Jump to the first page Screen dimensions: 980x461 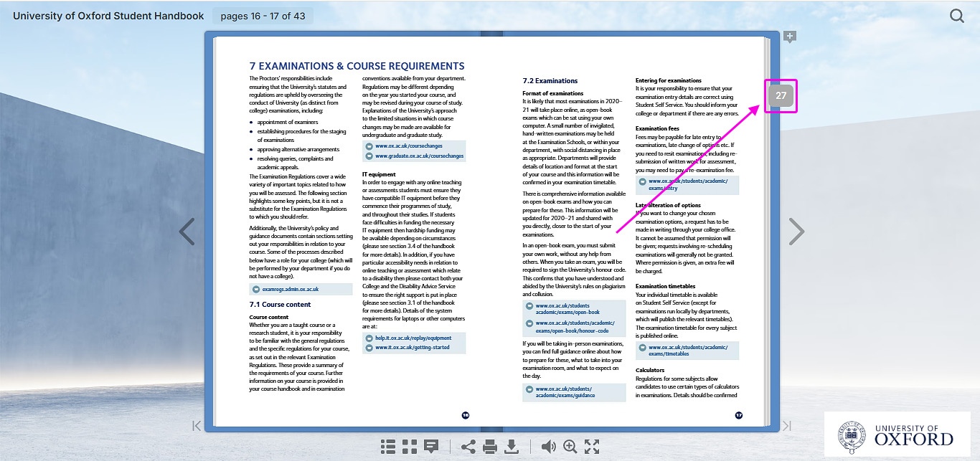(x=197, y=426)
